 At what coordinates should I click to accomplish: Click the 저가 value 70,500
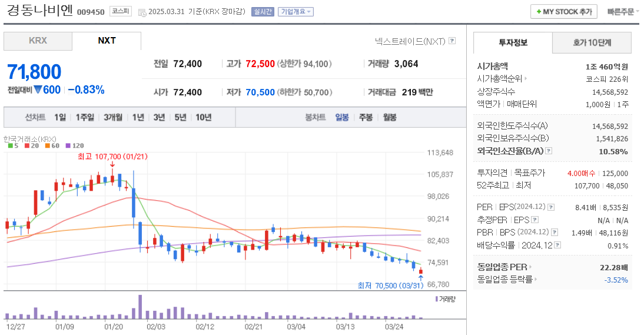pos(260,92)
